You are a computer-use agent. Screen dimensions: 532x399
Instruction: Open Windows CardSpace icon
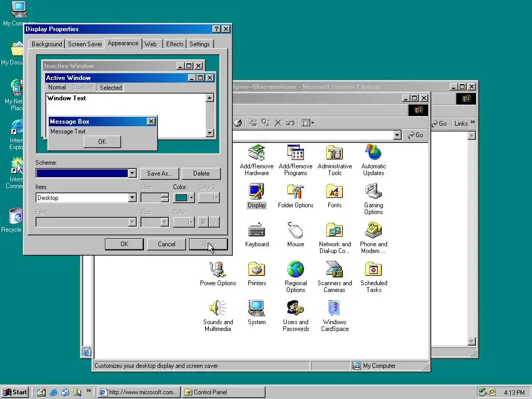coord(335,316)
